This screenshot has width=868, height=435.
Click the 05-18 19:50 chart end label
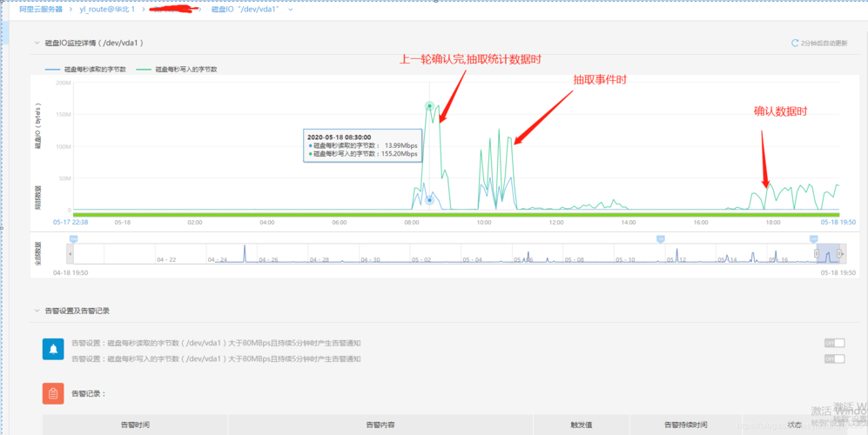pos(838,222)
